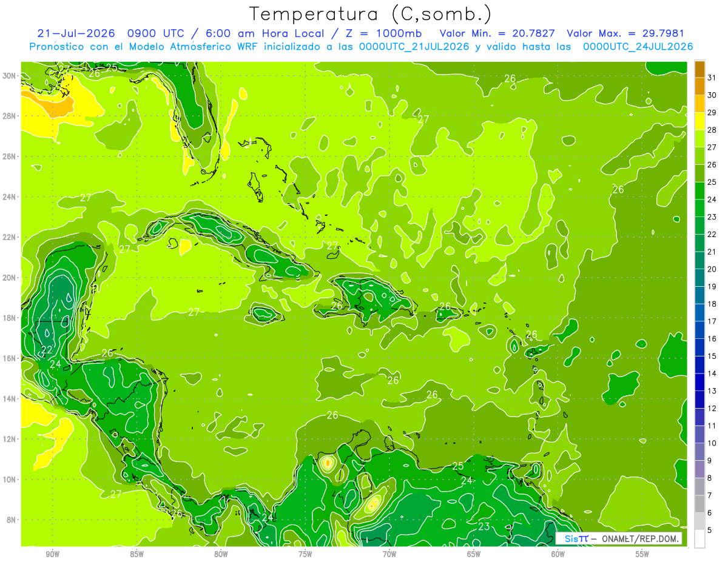
Task: Click the legend value "20"
Action: pyautogui.click(x=712, y=269)
